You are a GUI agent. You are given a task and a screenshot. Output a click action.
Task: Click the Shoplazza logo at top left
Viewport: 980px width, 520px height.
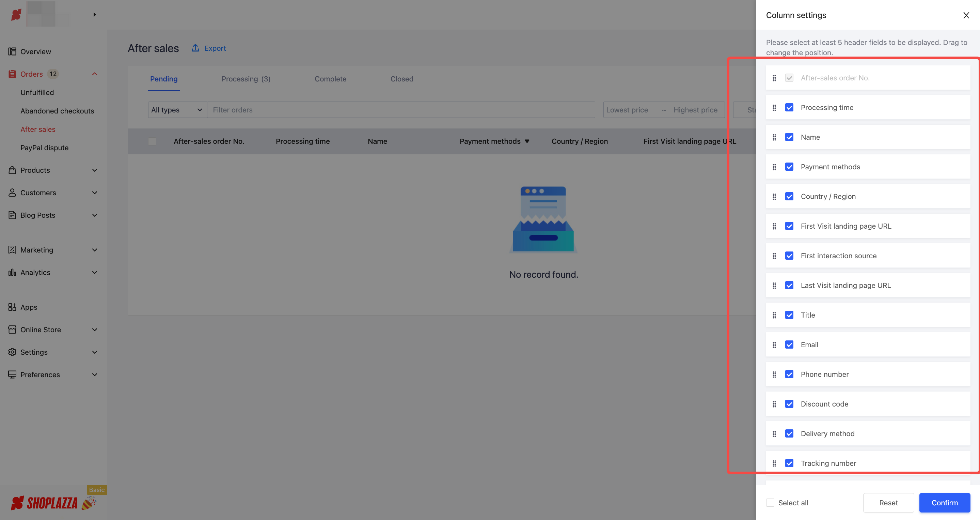[x=16, y=14]
